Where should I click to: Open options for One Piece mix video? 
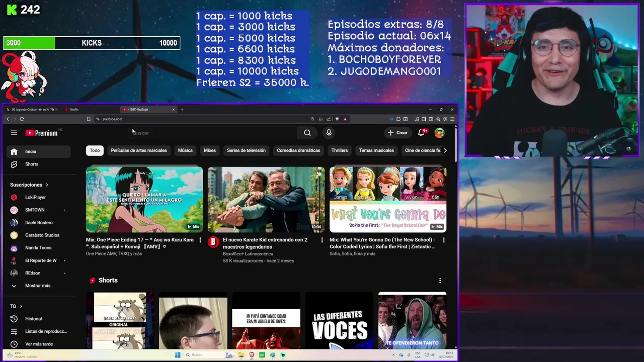pos(200,240)
